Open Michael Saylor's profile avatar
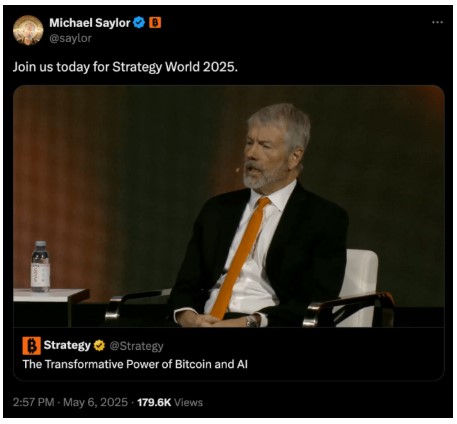457x424 pixels. click(x=28, y=30)
